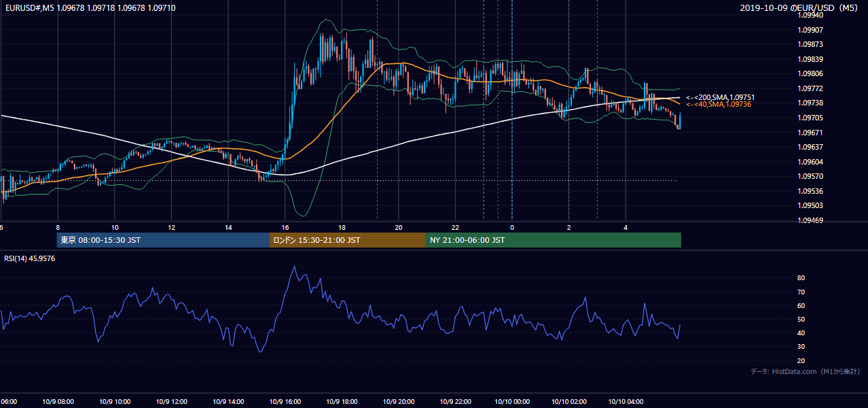Click bottom date label 10/9 08:00
Viewport: 868px width, 408px height.
(x=56, y=402)
